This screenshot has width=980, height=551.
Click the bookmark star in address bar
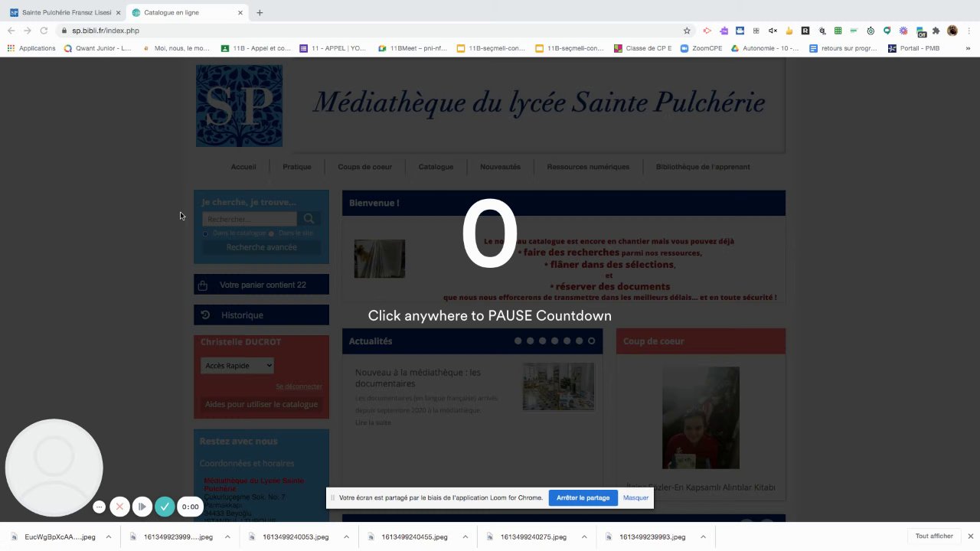coord(687,31)
